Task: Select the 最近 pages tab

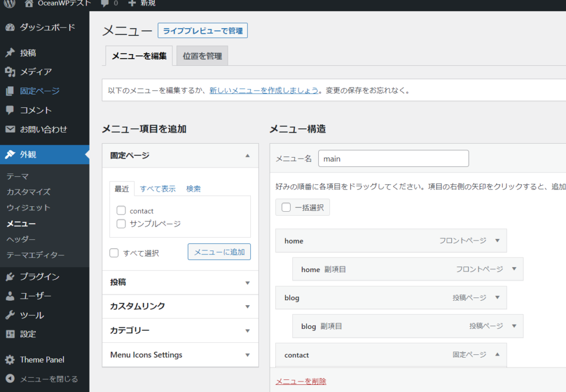Action: click(x=122, y=189)
